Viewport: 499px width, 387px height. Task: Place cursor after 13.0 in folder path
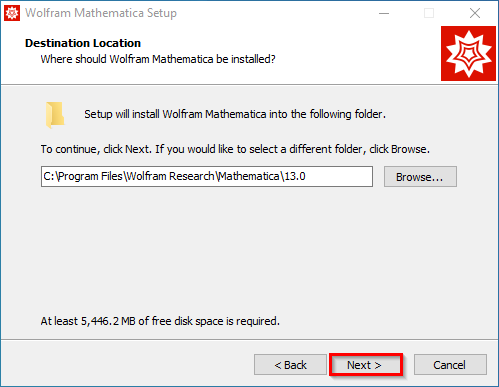tap(307, 176)
